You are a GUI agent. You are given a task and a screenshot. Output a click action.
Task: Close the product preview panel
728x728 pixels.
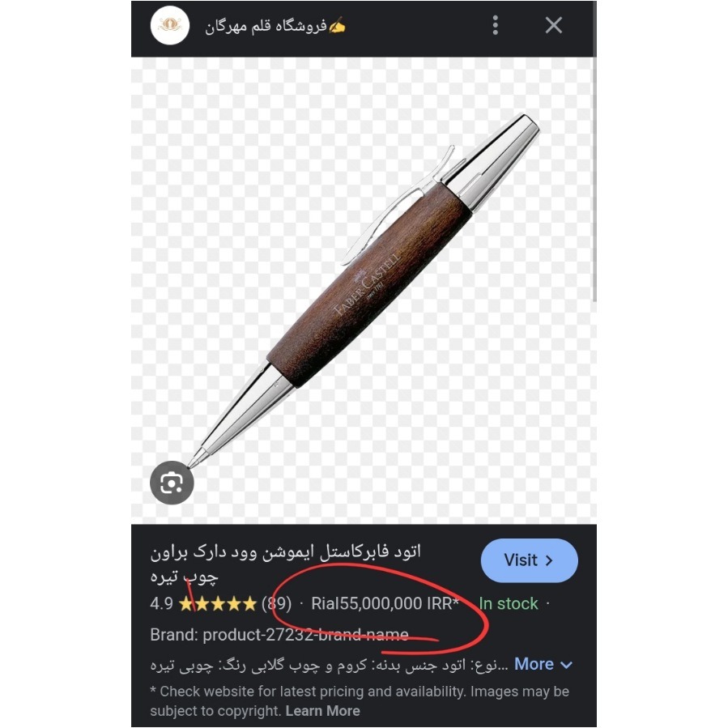tap(553, 25)
